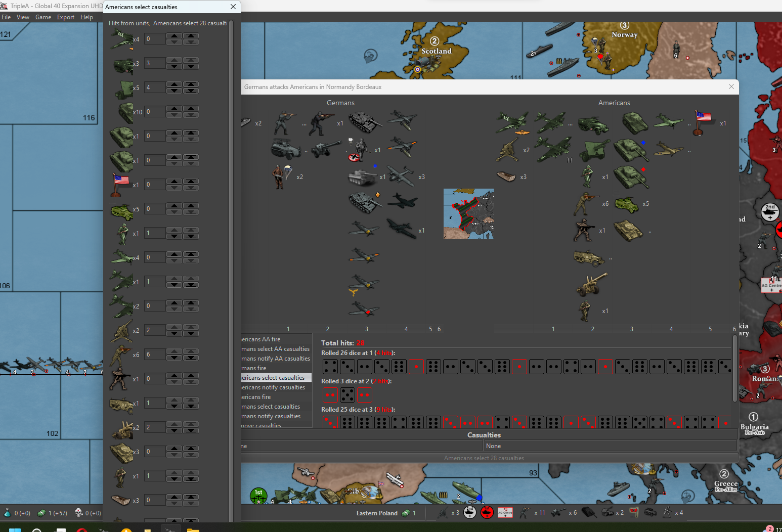Click the flask icon in bottom-left status bar
Image resolution: width=782 pixels, height=532 pixels.
(x=7, y=513)
